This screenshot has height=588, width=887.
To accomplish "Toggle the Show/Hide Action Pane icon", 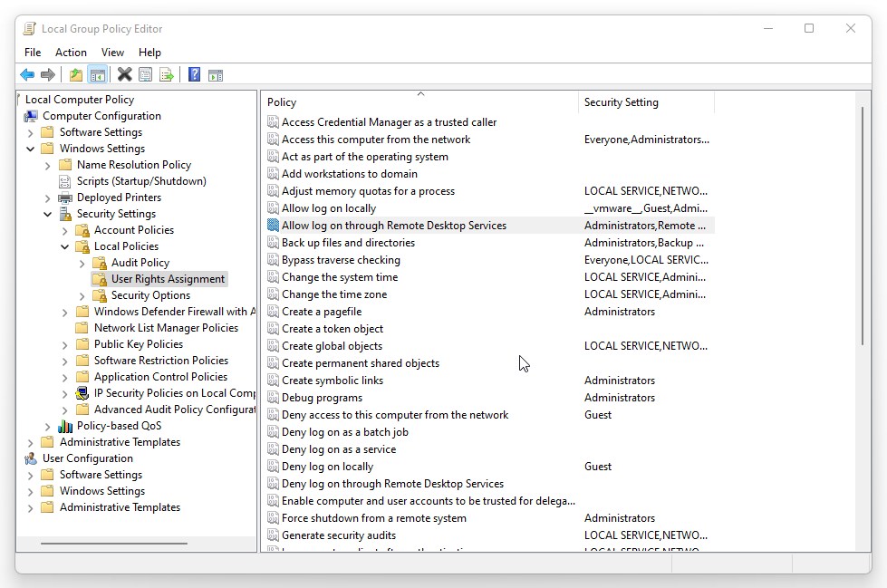I will tap(216, 74).
